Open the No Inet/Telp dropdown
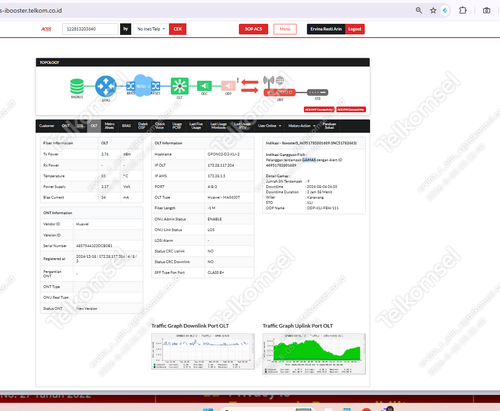This screenshot has height=411, width=500. [151, 29]
